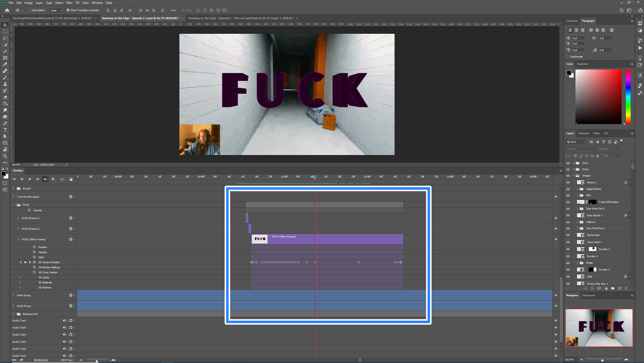This screenshot has height=363, width=644.
Task: Add audio to Audio Group track
Action: coord(556,306)
